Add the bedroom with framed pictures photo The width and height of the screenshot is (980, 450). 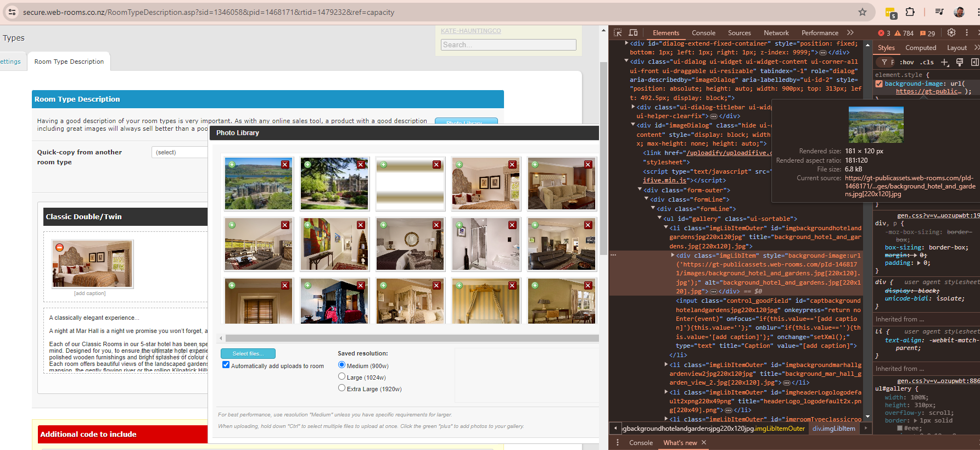(460, 165)
